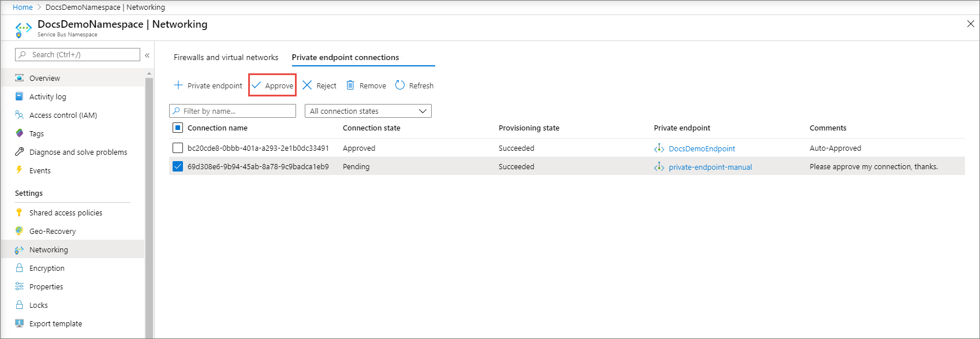Click the Approve checkmark icon
Screen dimensions: 980x339
256,85
